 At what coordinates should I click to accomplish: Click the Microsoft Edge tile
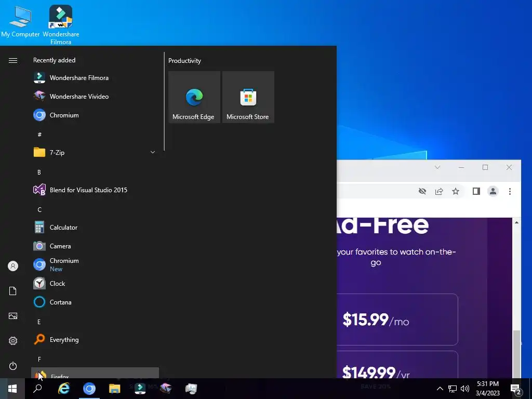point(194,97)
